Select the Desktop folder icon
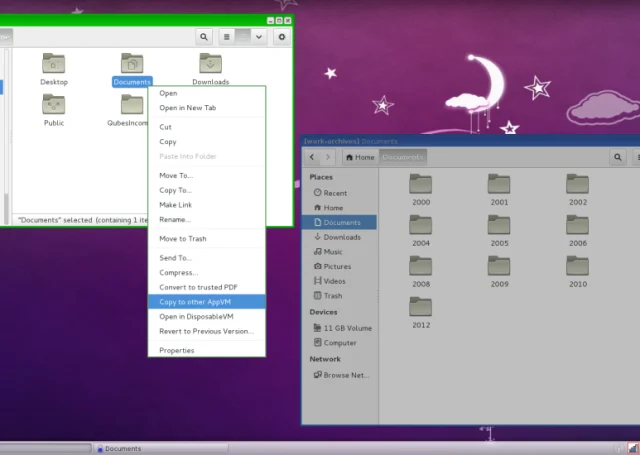This screenshot has height=455, width=640. click(54, 65)
